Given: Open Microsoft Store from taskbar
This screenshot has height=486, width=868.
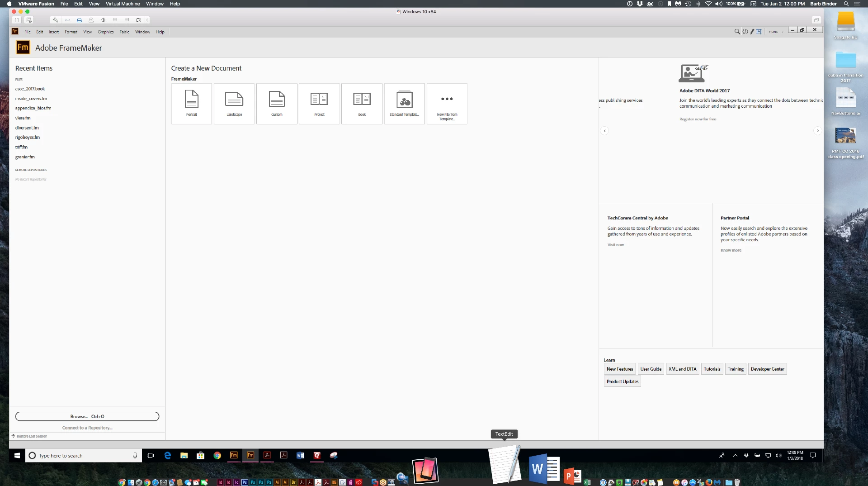Looking at the screenshot, I should pos(201,456).
